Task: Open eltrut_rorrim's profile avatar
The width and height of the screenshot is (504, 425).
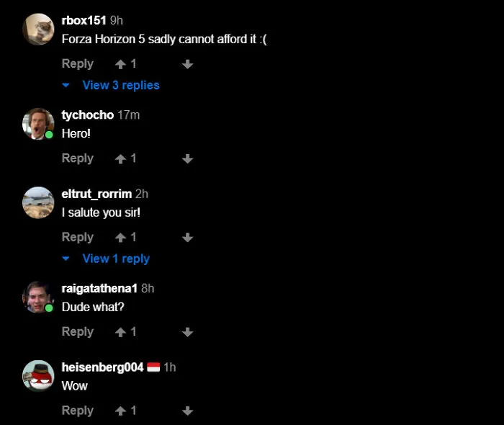Action: click(x=38, y=202)
